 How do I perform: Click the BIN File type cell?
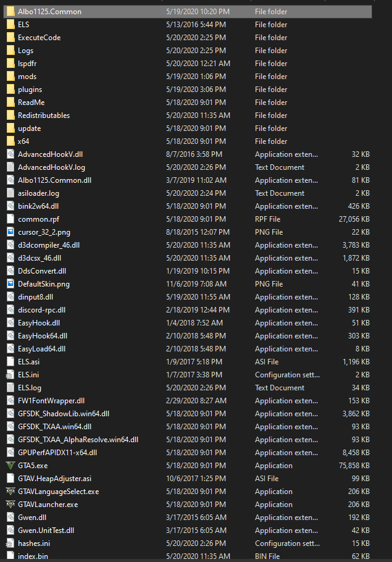[267, 556]
